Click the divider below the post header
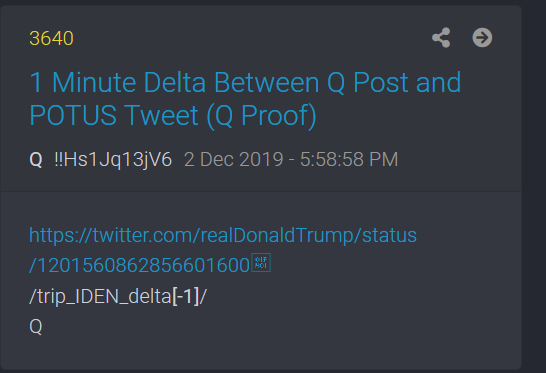This screenshot has width=546, height=373. pos(260,191)
